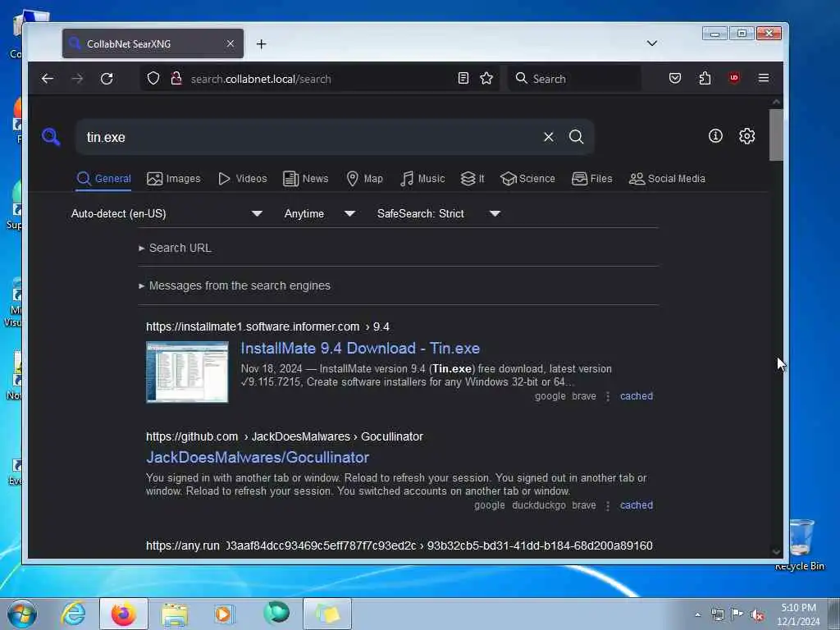Switch to the Files category
Screen dimensions: 840x630
(592, 178)
